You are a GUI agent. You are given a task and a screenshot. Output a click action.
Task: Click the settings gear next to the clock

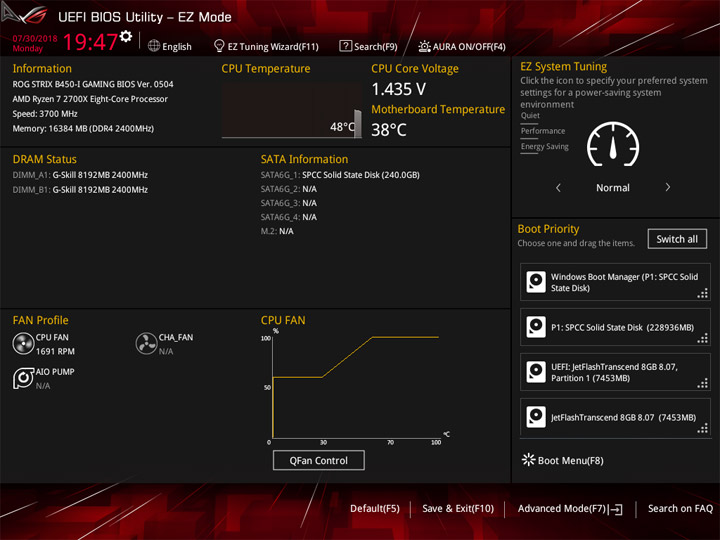[126, 36]
